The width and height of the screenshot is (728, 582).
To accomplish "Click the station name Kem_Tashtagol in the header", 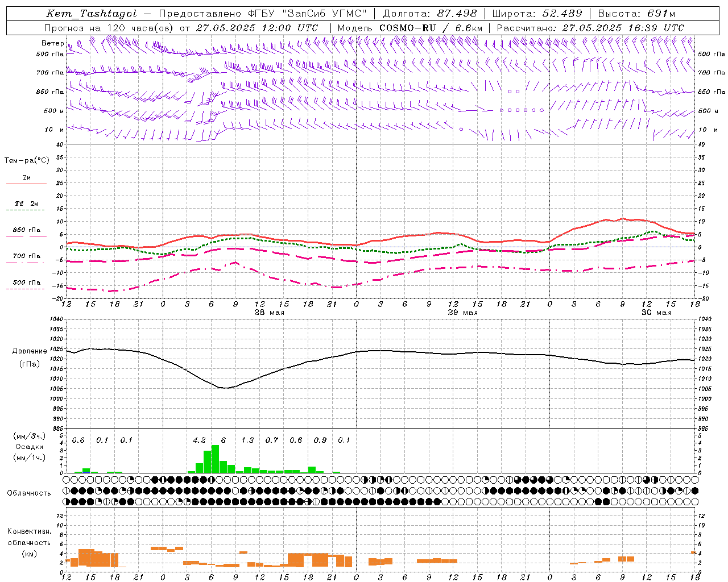I will [91, 14].
